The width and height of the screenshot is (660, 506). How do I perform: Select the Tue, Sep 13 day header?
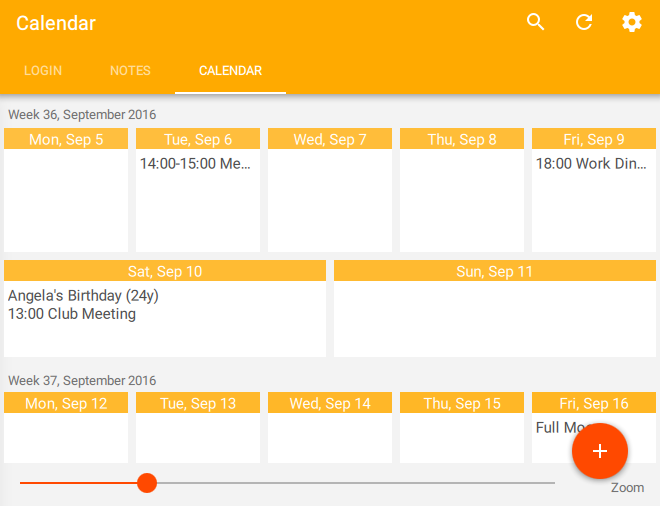198,403
